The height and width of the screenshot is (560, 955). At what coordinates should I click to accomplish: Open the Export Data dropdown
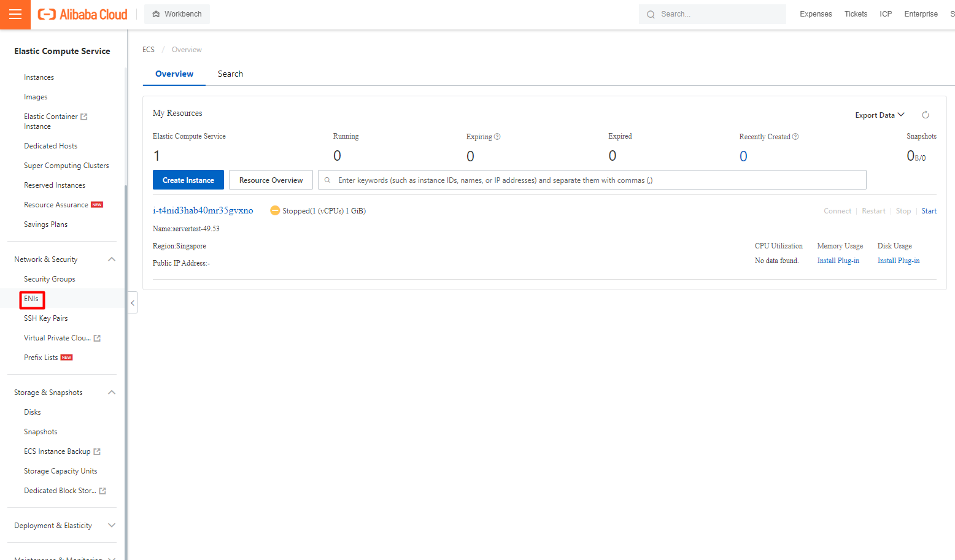point(880,115)
